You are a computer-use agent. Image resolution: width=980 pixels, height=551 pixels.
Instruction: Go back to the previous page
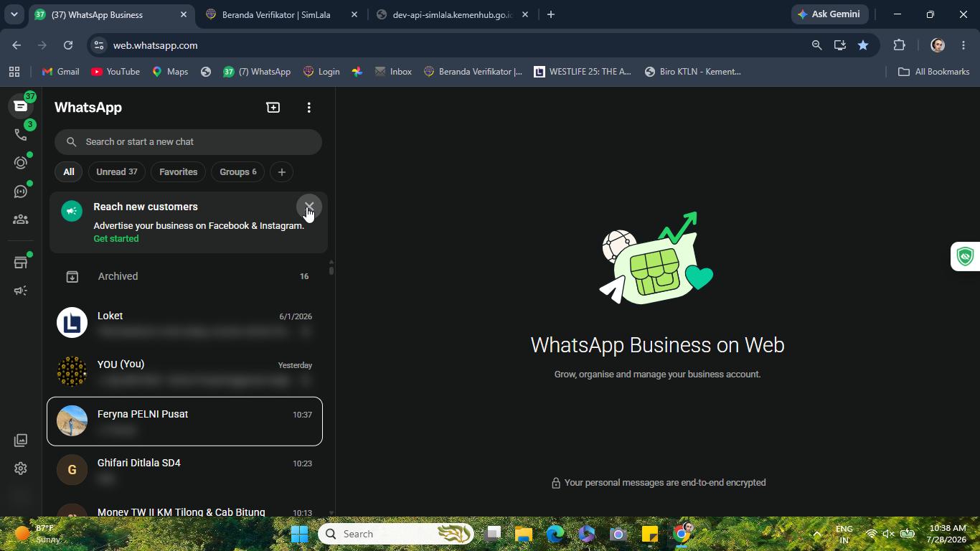[17, 45]
